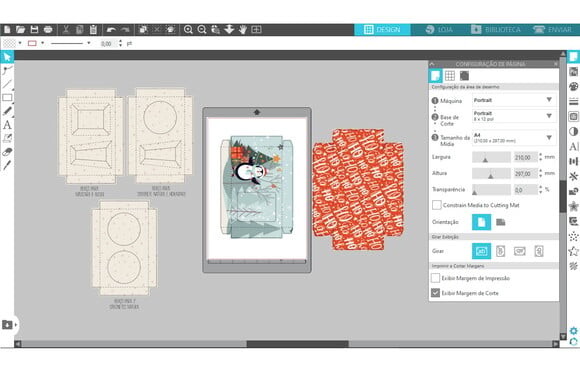
Task: Collapse the Configuração de Página panel
Action: click(x=432, y=64)
